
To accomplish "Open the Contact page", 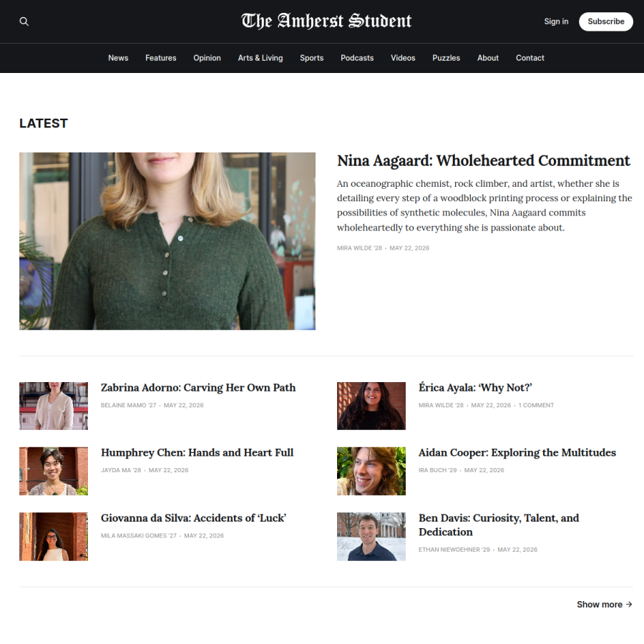I will (x=530, y=58).
